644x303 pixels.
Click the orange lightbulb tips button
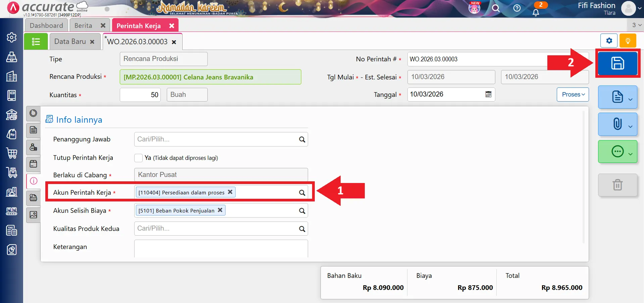coord(628,41)
